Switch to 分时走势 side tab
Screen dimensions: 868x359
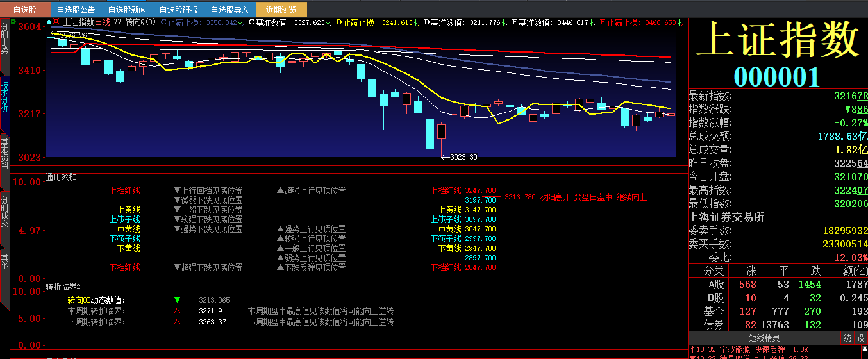[5, 40]
